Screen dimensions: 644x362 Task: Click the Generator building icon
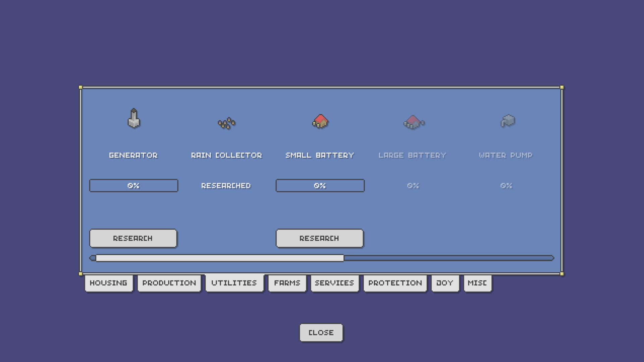(x=133, y=118)
